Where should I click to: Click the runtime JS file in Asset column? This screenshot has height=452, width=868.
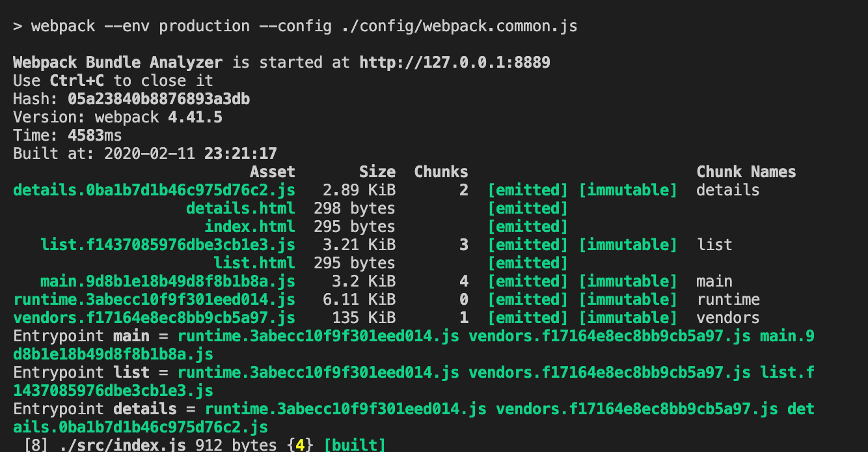coord(154,300)
